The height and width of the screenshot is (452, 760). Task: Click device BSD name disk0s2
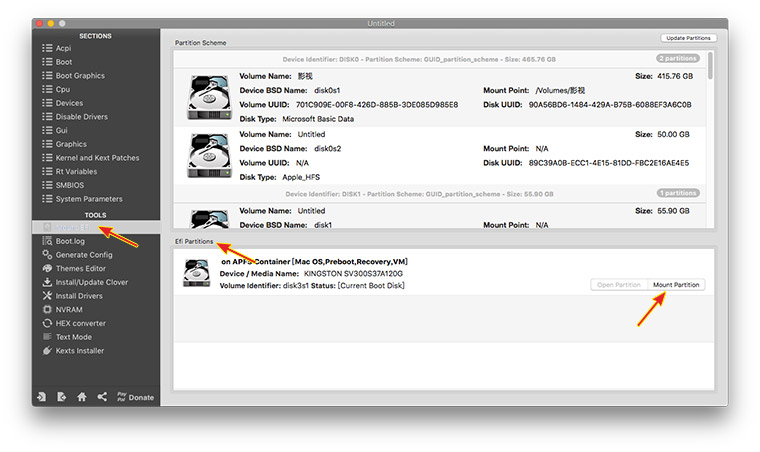click(328, 148)
